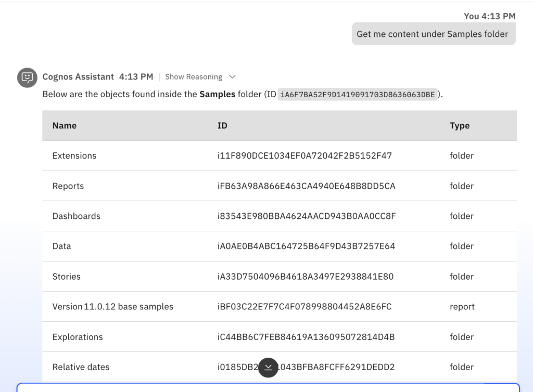Select the Explorations folder name
This screenshot has height=392, width=533.
tap(78, 337)
